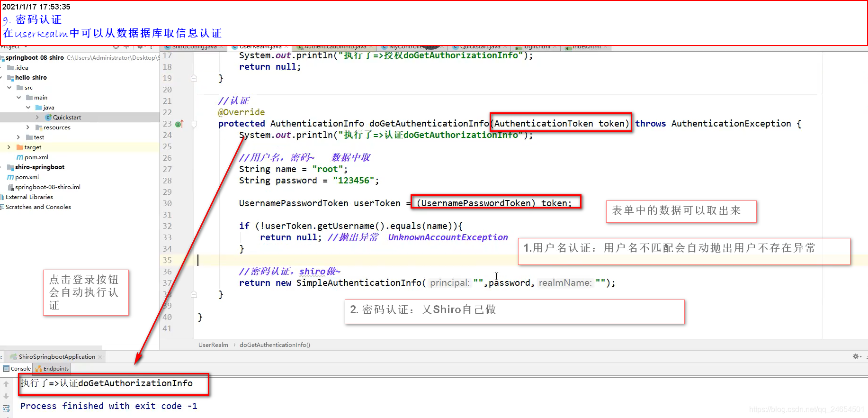Select the .idea folder
868x418 pixels.
click(x=22, y=67)
